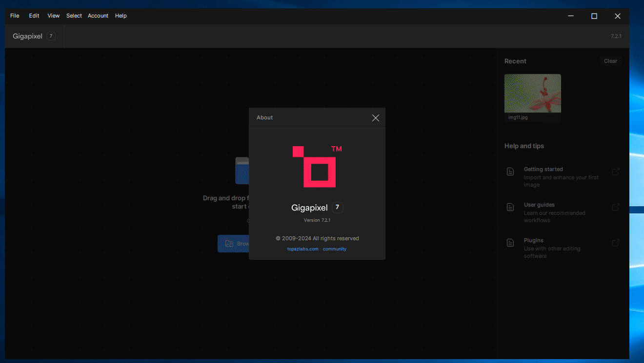Open the topazlabs.com link
Viewport: 644px width, 363px height.
pyautogui.click(x=302, y=249)
